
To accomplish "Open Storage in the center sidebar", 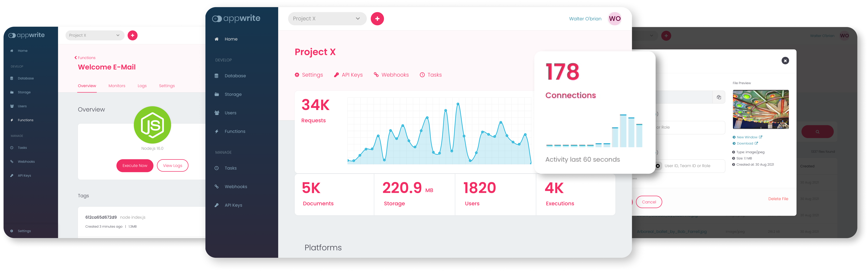I will click(233, 94).
